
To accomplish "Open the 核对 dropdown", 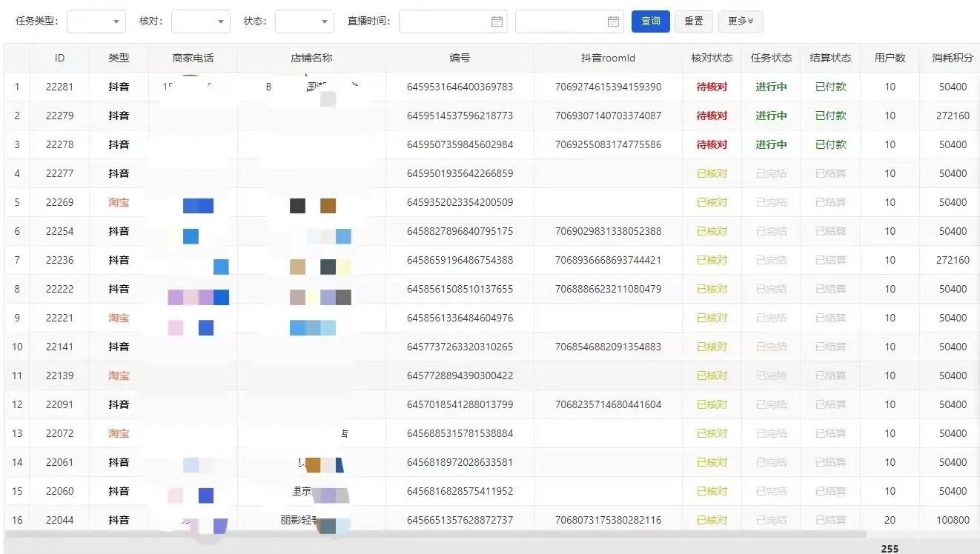I will (200, 21).
